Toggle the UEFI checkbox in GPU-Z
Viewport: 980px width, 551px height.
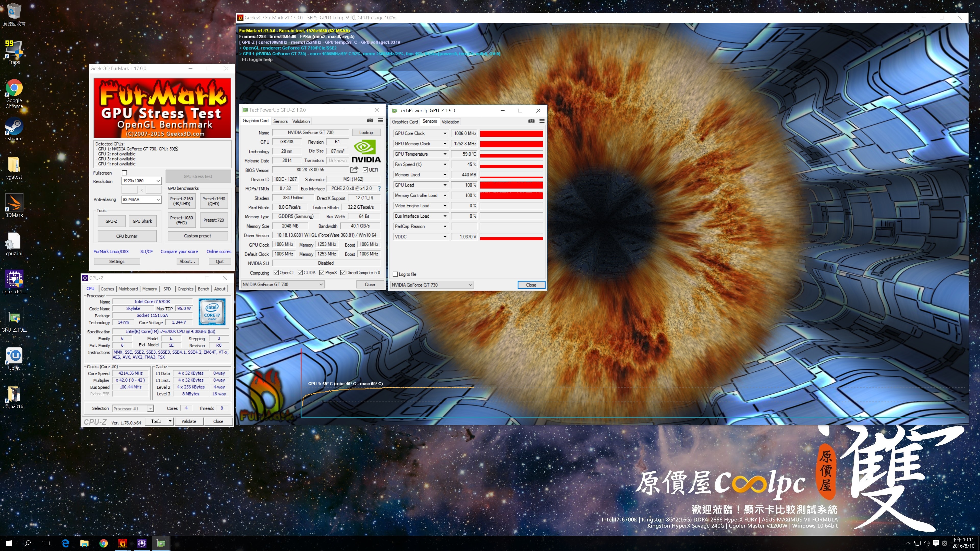(x=365, y=170)
